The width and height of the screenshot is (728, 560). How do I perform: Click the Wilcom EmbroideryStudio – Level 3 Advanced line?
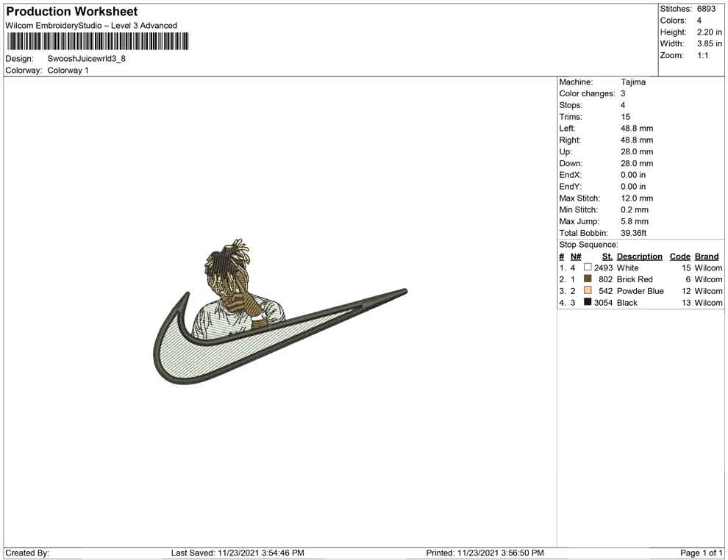click(91, 26)
